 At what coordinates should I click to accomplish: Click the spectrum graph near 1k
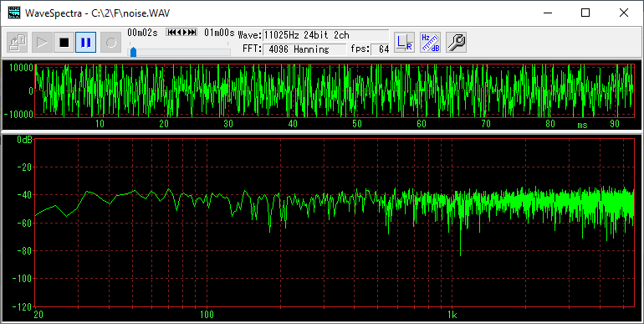tap(452, 222)
